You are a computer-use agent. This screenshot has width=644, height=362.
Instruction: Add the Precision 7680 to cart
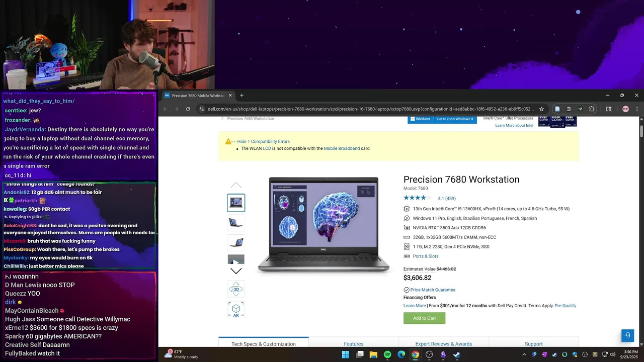[424, 318]
